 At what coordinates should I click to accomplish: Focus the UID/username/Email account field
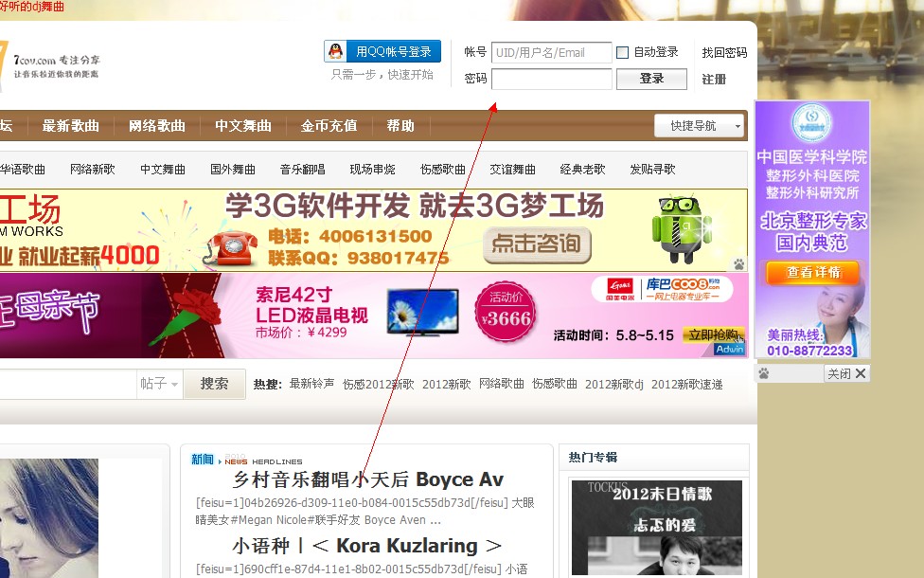552,52
